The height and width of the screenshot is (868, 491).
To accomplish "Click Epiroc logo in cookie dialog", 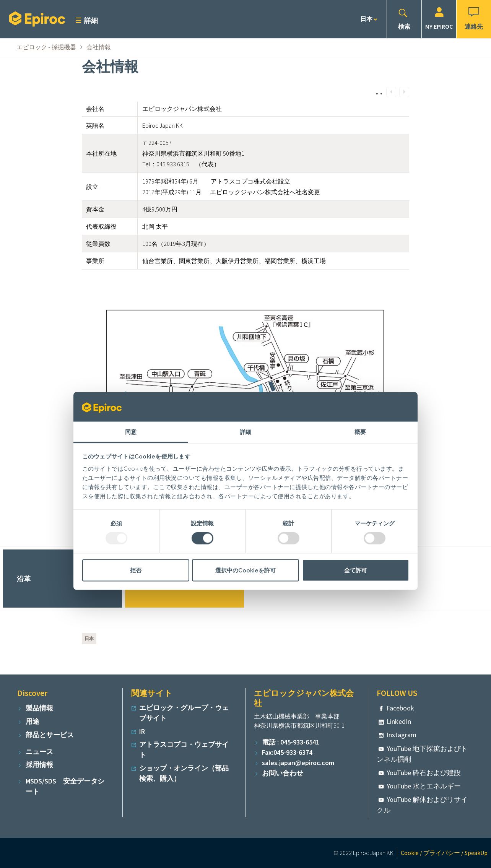I will point(102,408).
